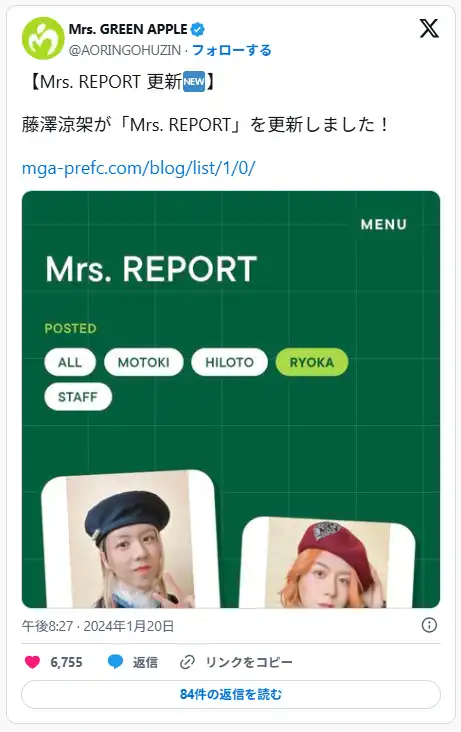Follow the account via フォローする

click(x=232, y=50)
